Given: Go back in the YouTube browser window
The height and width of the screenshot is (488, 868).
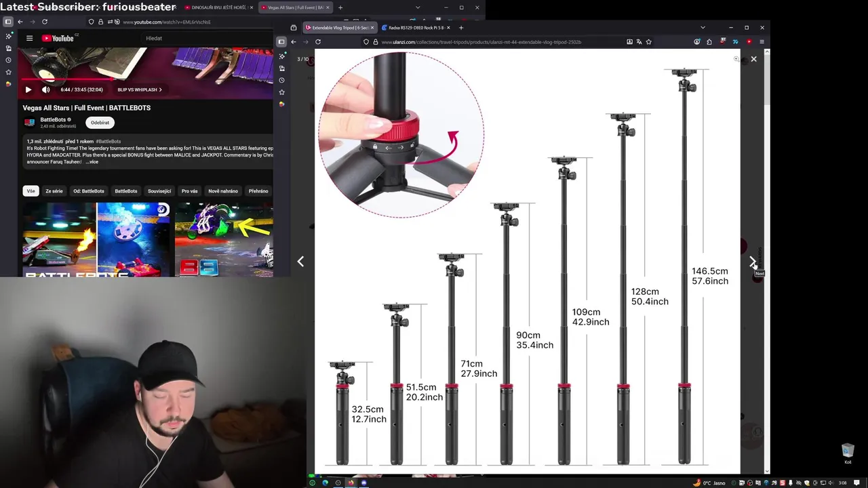Looking at the screenshot, I should coord(20,22).
